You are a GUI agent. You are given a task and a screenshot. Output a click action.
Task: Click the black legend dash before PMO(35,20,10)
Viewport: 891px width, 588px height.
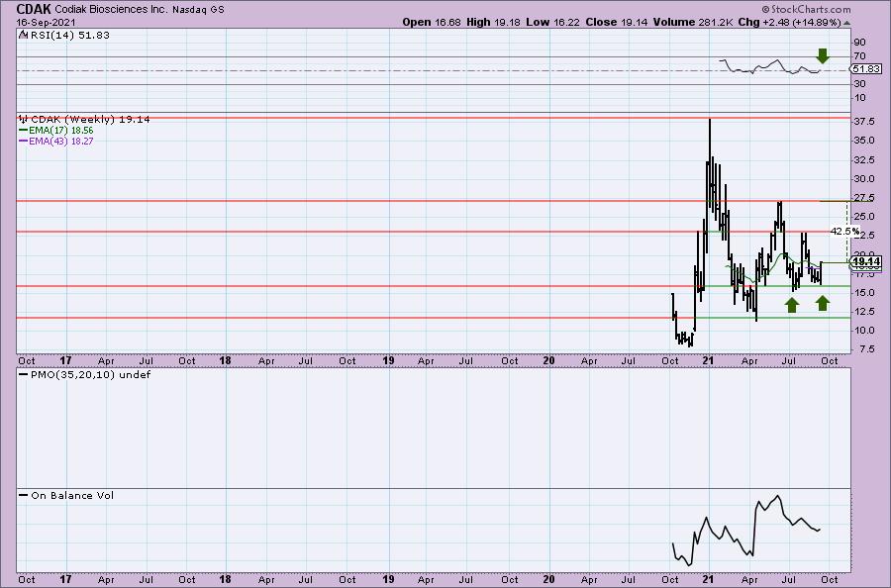point(24,375)
